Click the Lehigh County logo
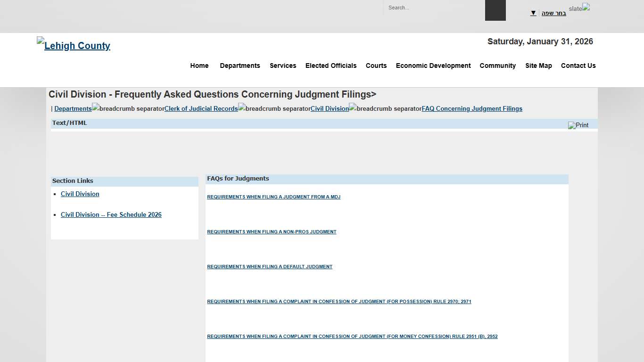644x362 pixels. pyautogui.click(x=73, y=45)
